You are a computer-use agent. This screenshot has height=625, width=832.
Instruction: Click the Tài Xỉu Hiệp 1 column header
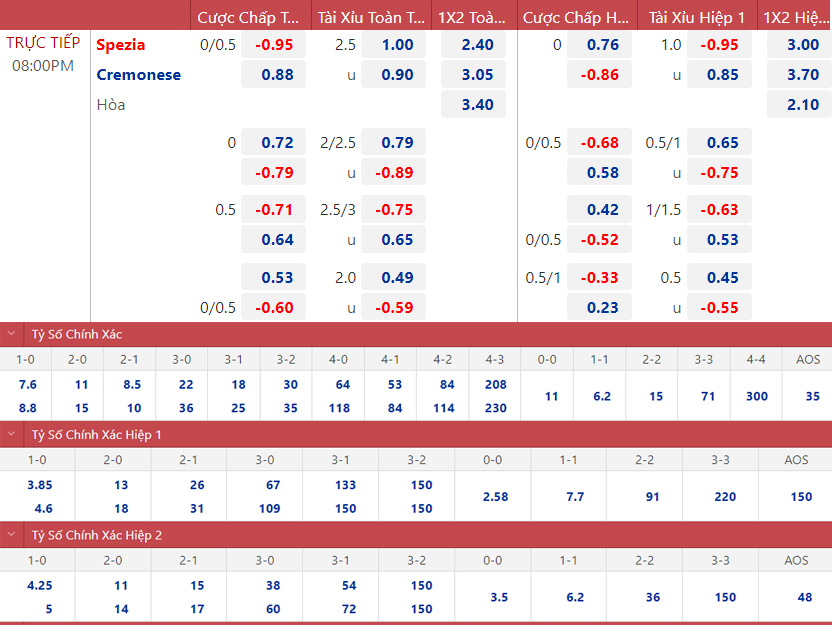pyautogui.click(x=696, y=17)
